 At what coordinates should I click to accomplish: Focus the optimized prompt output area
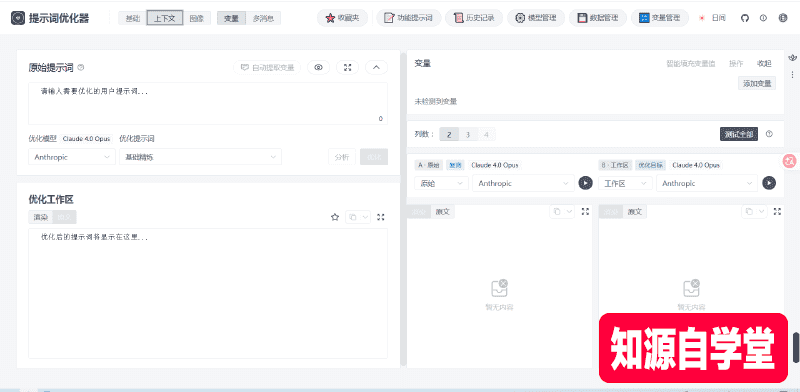[x=208, y=293]
